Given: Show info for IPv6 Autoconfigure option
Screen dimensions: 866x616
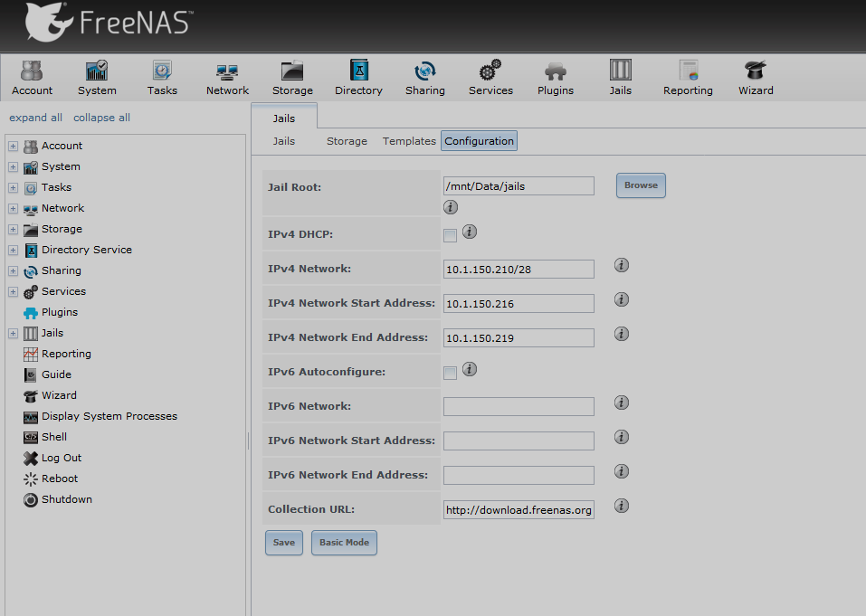Looking at the screenshot, I should coord(470,369).
